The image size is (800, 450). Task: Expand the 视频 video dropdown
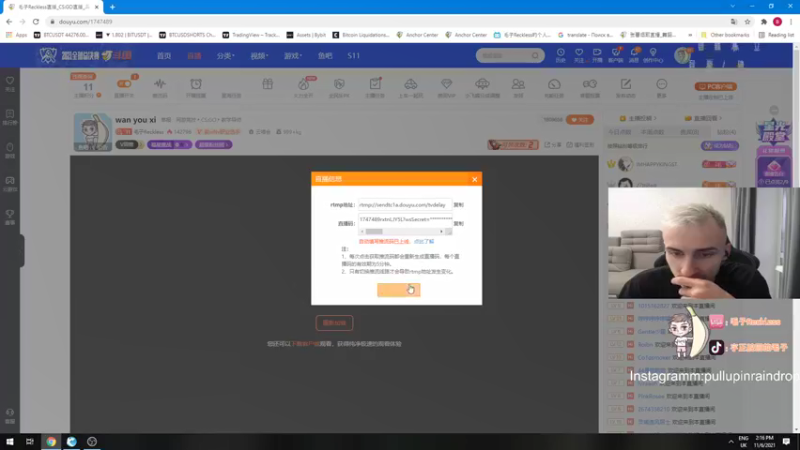[259, 56]
